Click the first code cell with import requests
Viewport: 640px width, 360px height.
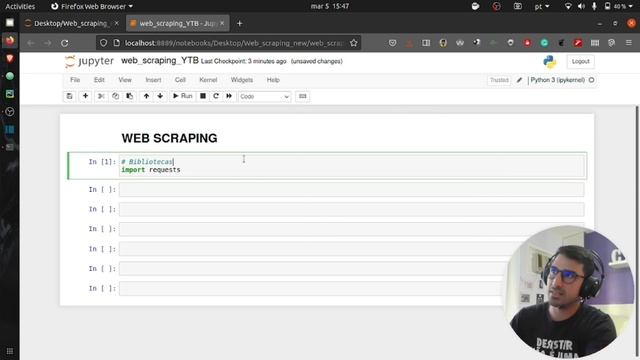coord(352,166)
